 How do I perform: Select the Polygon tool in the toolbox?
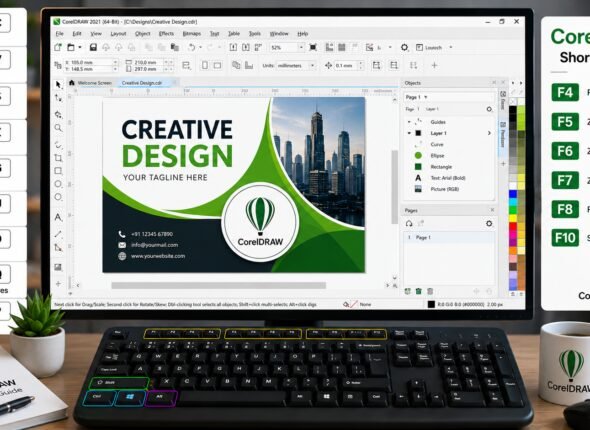(58, 197)
